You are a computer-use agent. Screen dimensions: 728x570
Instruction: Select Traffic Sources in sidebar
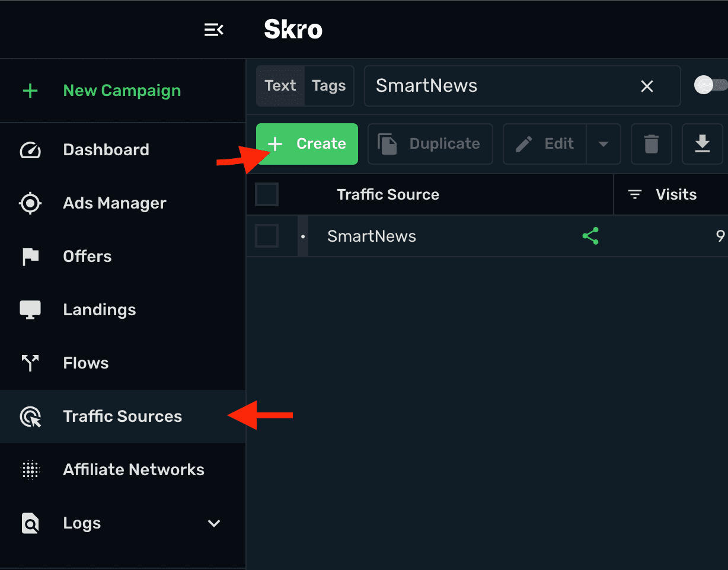[x=123, y=417]
